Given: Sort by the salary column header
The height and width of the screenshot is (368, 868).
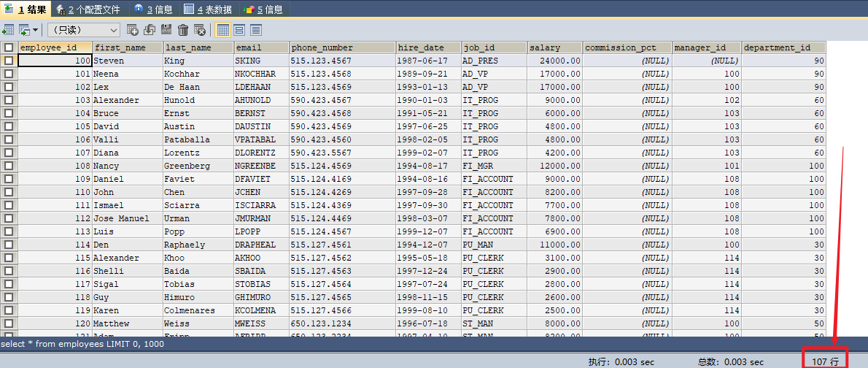Looking at the screenshot, I should pyautogui.click(x=554, y=47).
